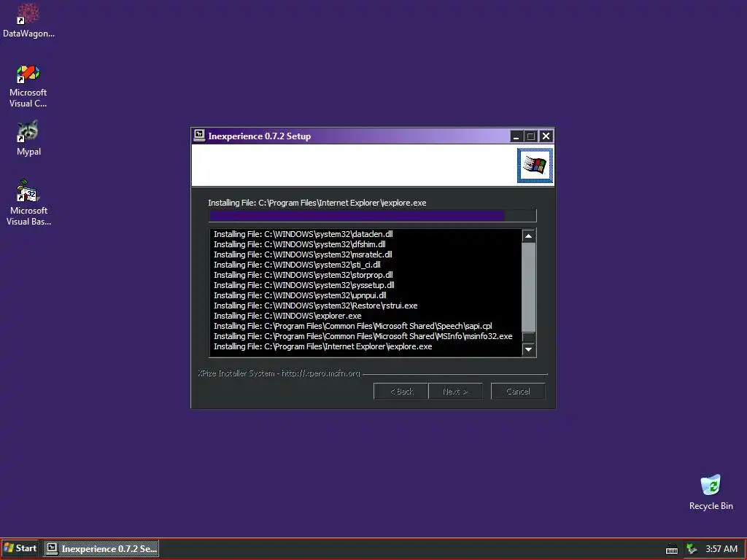Viewport: 747px width, 560px height.
Task: Select the log line for rstrui.exe
Action: [315, 306]
